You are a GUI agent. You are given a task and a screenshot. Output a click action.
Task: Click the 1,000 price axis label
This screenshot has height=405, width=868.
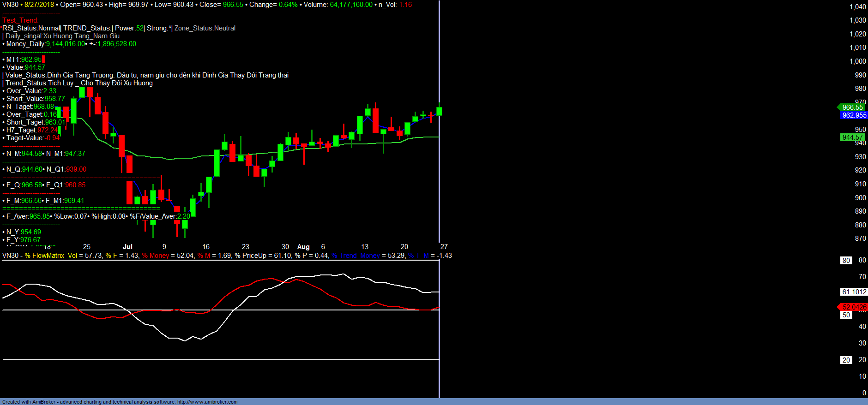858,61
